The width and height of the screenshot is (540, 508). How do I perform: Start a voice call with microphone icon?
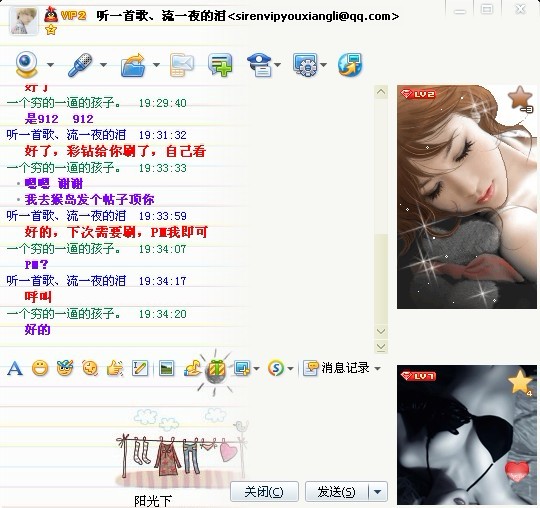(x=80, y=64)
